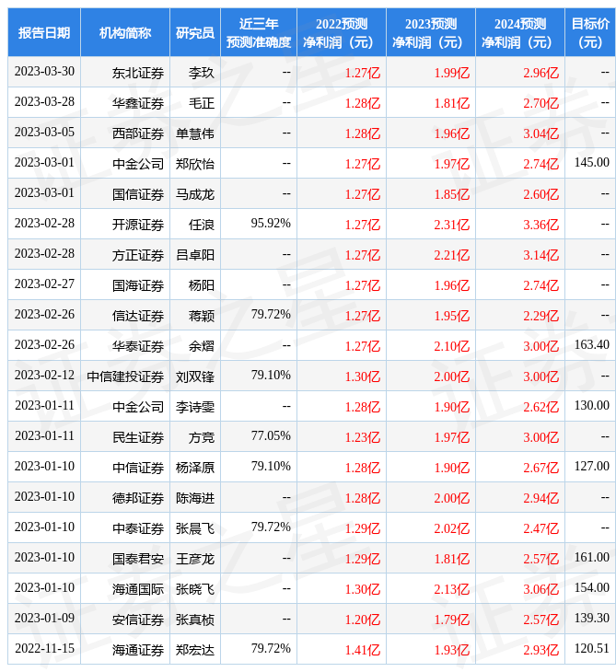
Task: Click the 2.60亿 forecast value
Action: pyautogui.click(x=541, y=194)
